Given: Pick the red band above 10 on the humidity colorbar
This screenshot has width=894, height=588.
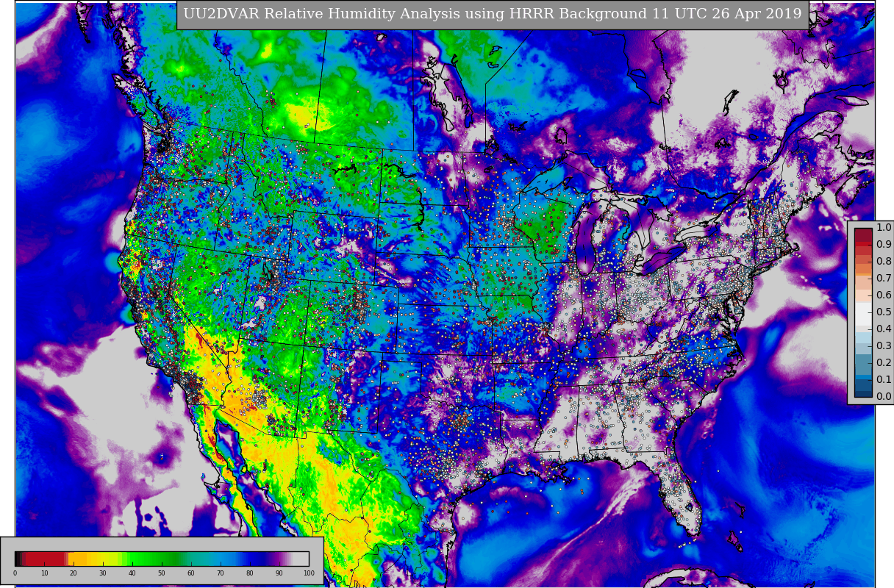Looking at the screenshot, I should (x=44, y=559).
